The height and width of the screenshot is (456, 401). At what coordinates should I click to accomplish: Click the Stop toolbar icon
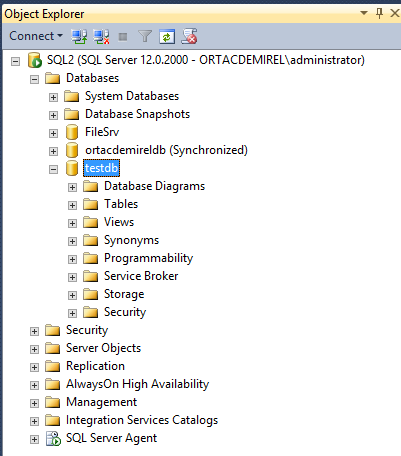tap(123, 36)
